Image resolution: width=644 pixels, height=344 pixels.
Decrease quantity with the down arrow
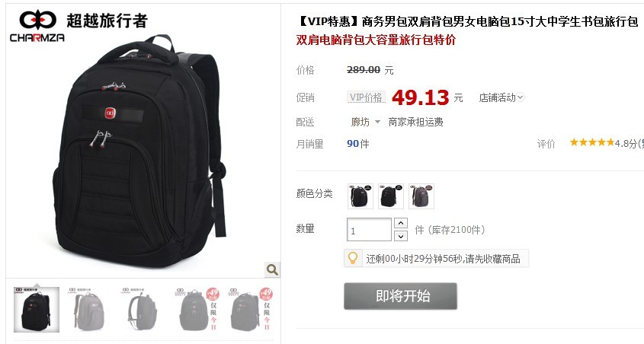(401, 236)
